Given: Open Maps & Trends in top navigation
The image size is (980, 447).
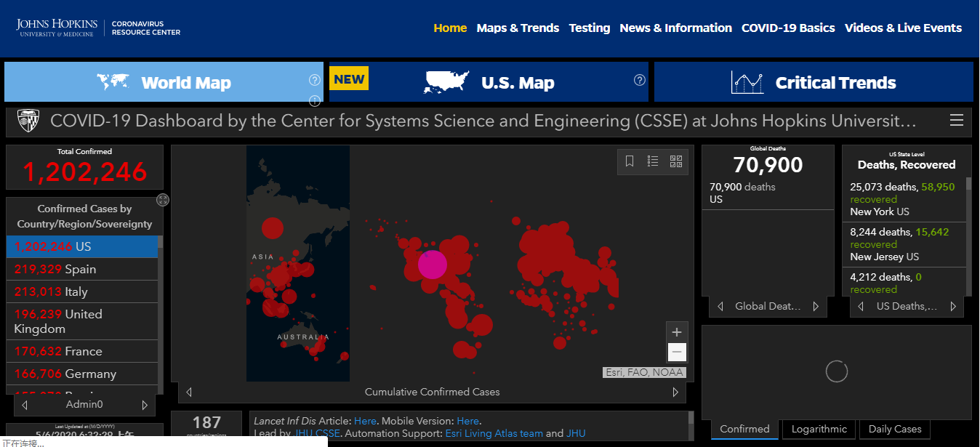Looking at the screenshot, I should click(x=518, y=28).
